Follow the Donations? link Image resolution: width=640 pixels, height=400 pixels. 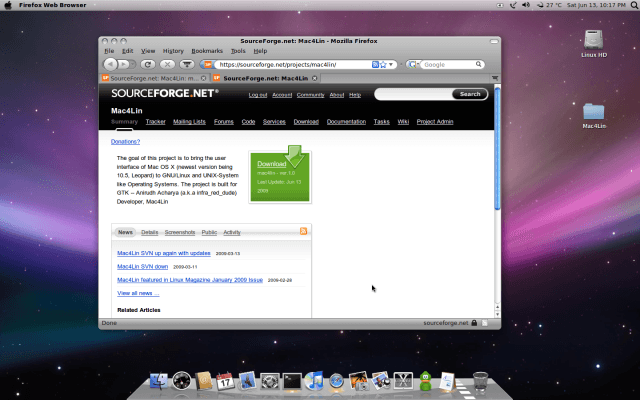point(125,142)
